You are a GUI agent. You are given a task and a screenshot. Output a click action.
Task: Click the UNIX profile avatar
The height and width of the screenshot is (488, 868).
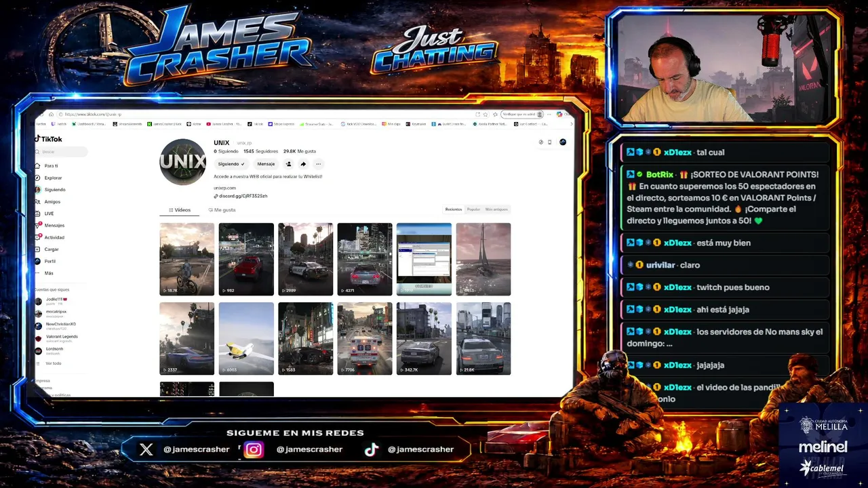[182, 162]
